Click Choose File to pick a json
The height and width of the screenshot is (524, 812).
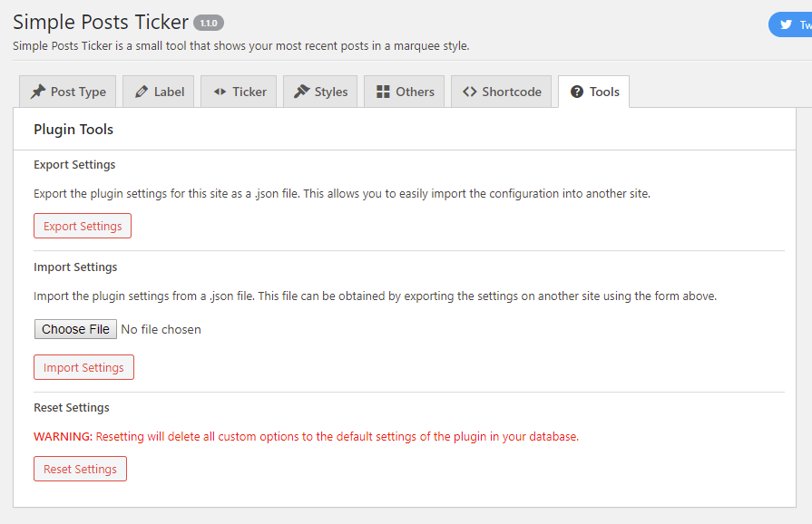pos(75,329)
